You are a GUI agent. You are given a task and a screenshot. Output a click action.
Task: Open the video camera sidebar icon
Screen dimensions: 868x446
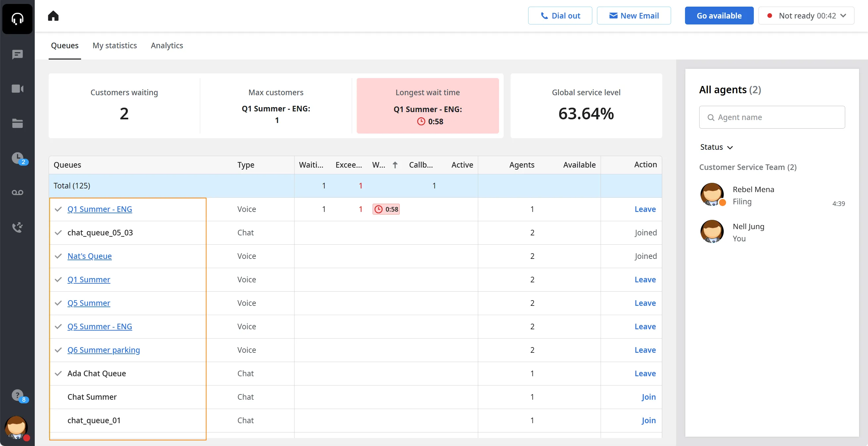[17, 89]
